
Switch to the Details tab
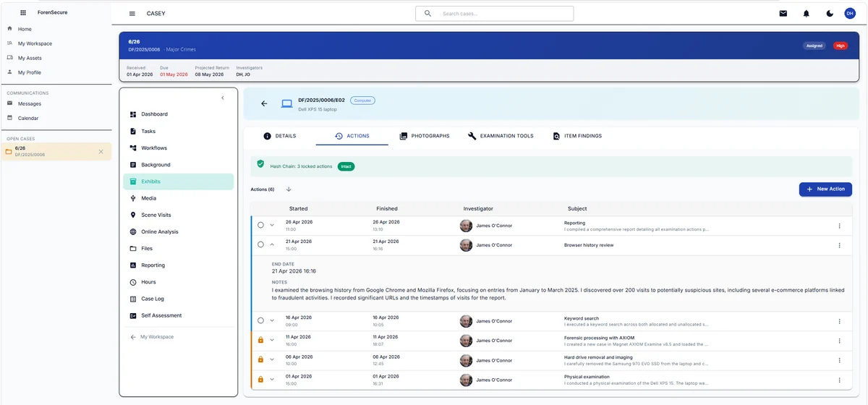tap(279, 136)
